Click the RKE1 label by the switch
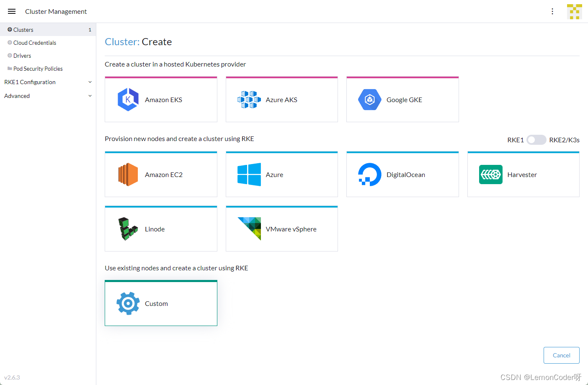This screenshot has width=588, height=385. click(516, 140)
